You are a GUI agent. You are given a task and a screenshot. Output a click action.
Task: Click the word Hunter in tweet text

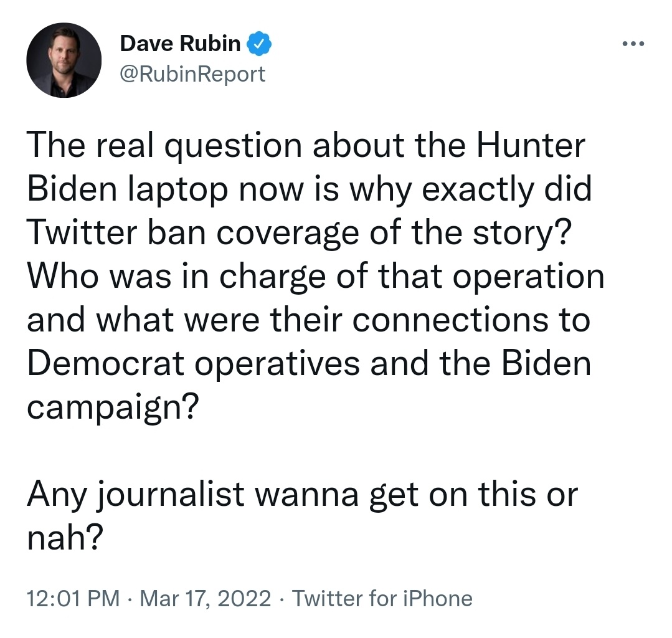pos(530,146)
